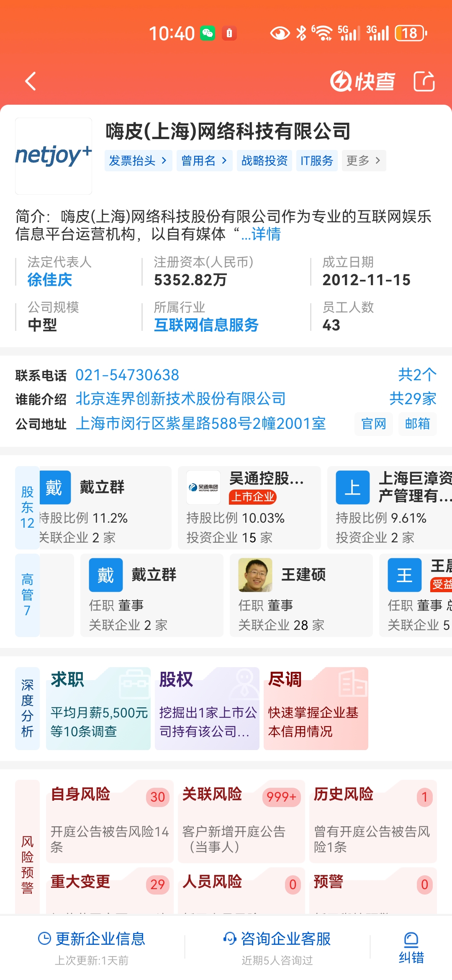Open 戴立群 持股比例 11.2% text
This screenshot has width=452, height=980.
pyautogui.click(x=83, y=518)
